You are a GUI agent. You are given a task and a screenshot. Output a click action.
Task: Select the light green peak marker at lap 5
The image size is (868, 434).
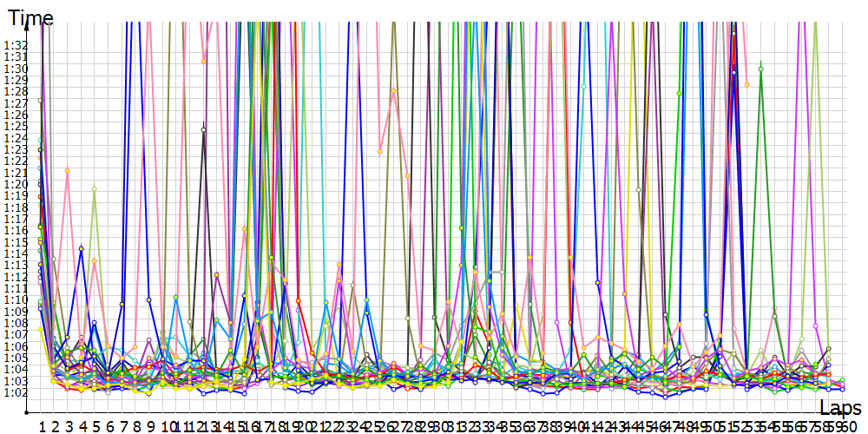94,188
